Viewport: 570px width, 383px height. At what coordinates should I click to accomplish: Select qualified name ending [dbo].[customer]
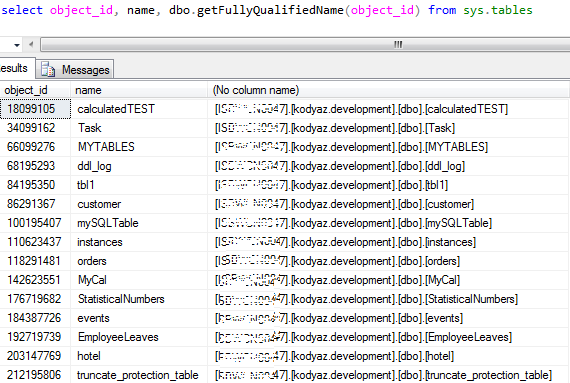(x=389, y=204)
